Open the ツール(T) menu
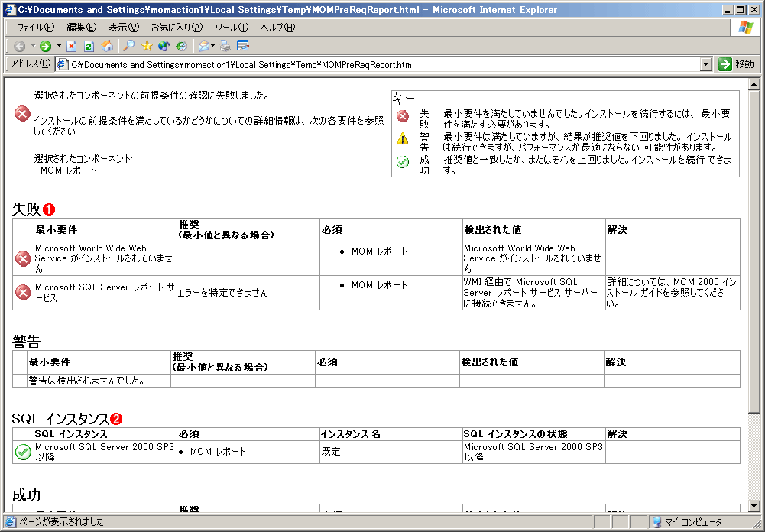This screenshot has height=532, width=765. [x=232, y=28]
